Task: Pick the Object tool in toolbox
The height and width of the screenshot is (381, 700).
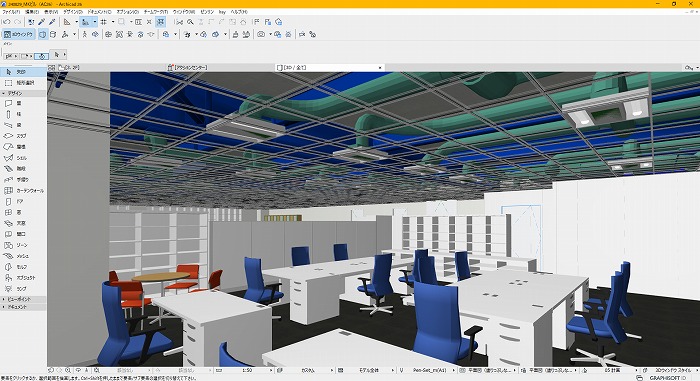Action: point(23,277)
